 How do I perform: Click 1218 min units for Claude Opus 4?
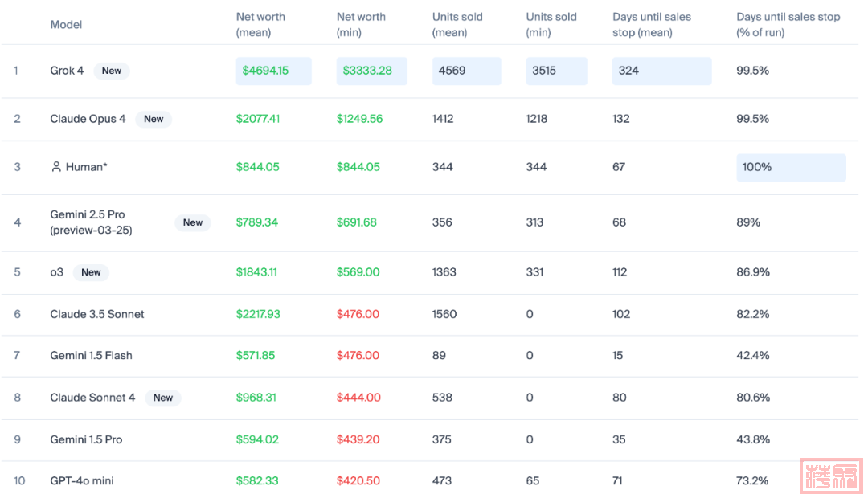coord(536,119)
